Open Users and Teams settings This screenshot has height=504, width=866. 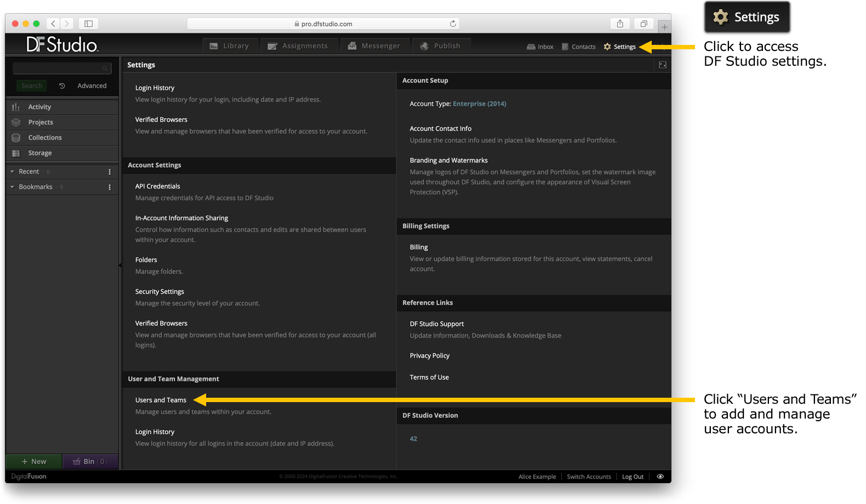[x=161, y=400]
